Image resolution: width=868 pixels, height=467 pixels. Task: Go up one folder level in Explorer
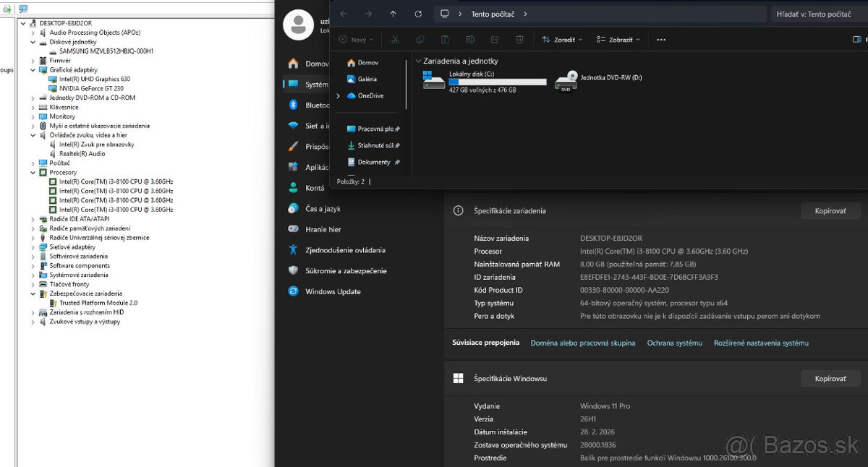393,14
